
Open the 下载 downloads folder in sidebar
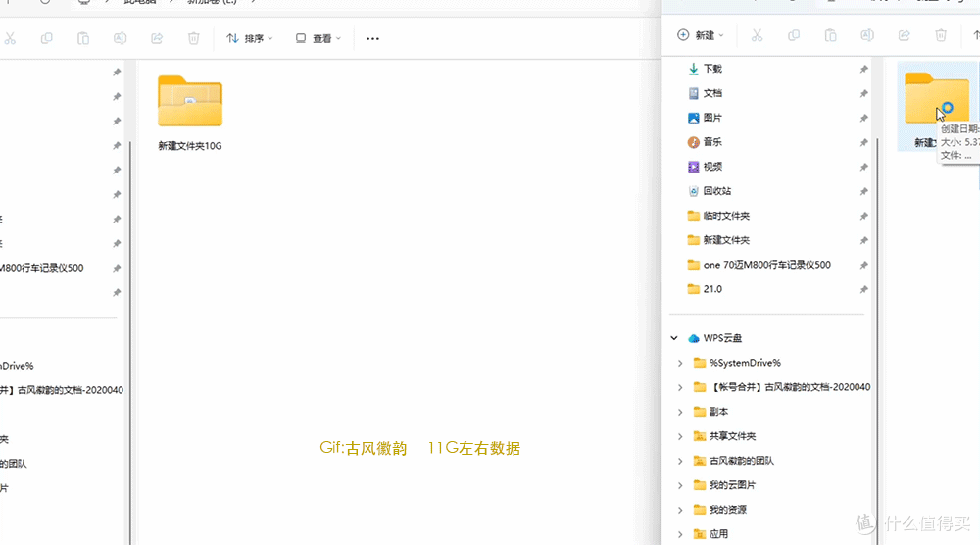711,69
